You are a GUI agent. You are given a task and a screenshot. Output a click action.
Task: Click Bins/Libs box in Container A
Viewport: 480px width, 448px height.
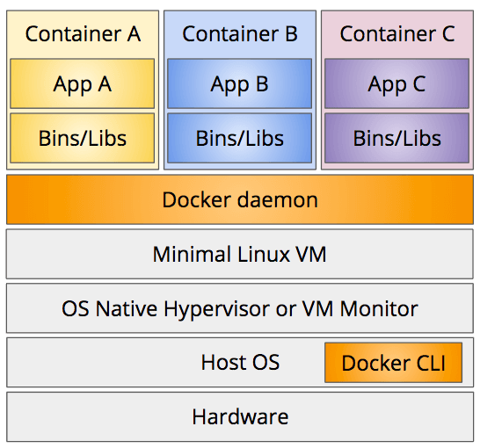[83, 138]
